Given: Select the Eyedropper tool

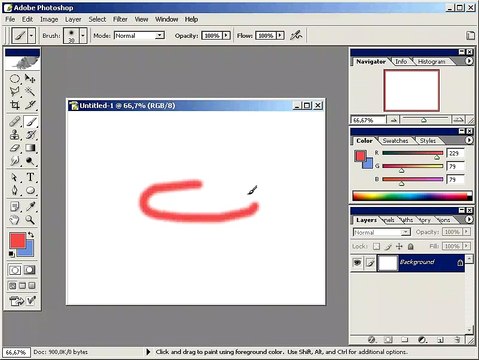Looking at the screenshot, I should pyautogui.click(x=30, y=207).
